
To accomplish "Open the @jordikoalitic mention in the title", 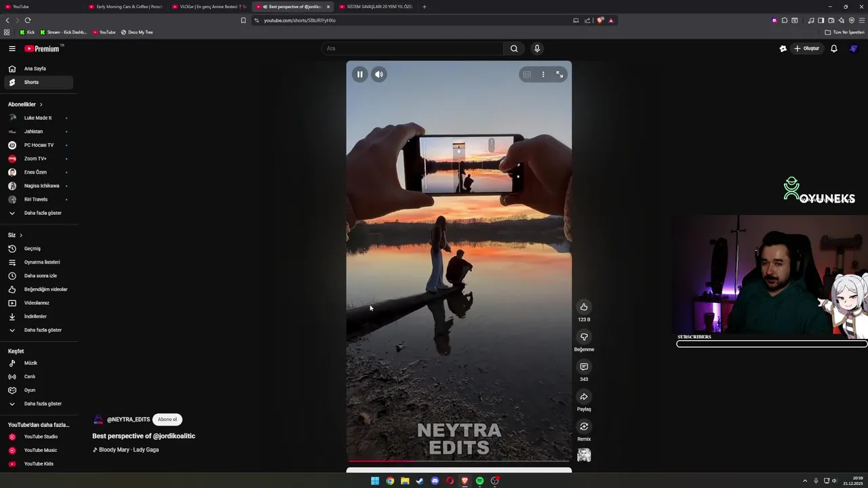I will pos(174,436).
